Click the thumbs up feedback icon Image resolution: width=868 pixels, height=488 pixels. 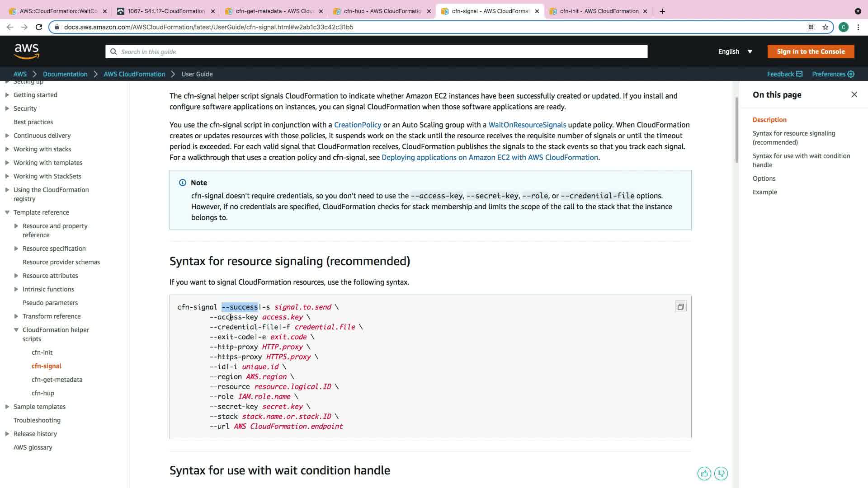click(x=704, y=474)
